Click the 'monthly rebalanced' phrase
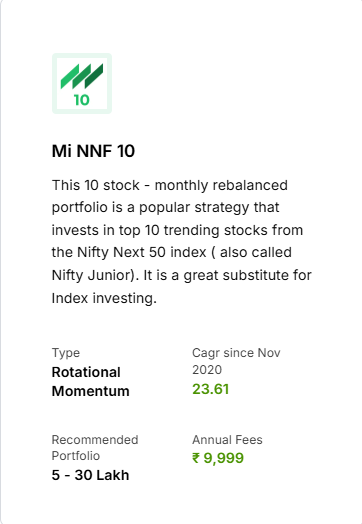 [x=221, y=185]
